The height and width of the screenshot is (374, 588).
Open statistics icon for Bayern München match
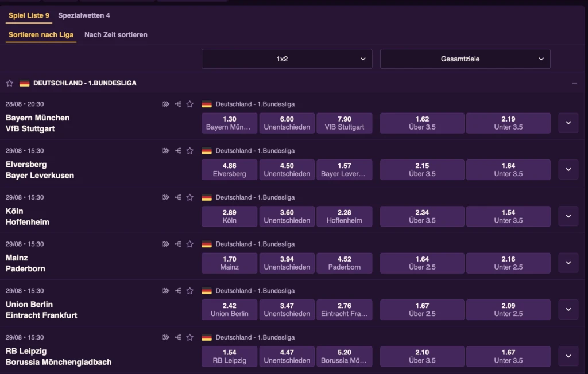(x=178, y=104)
